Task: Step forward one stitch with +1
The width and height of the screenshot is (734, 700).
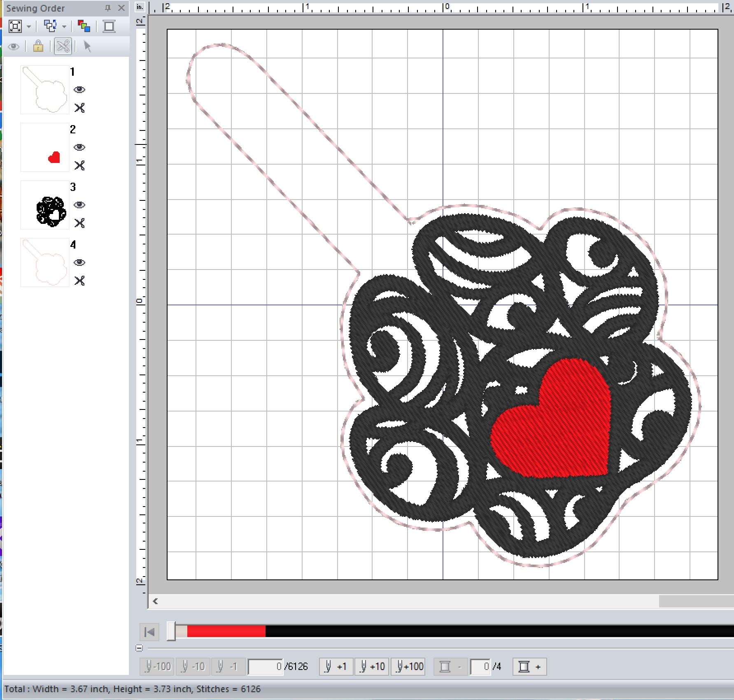Action: [336, 666]
